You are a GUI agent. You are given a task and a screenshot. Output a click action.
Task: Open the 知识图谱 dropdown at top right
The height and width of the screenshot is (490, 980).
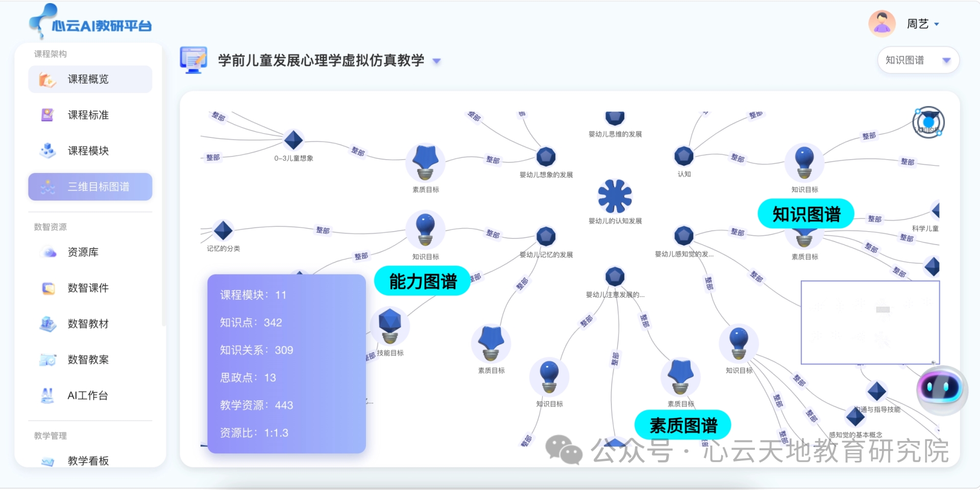click(x=917, y=60)
